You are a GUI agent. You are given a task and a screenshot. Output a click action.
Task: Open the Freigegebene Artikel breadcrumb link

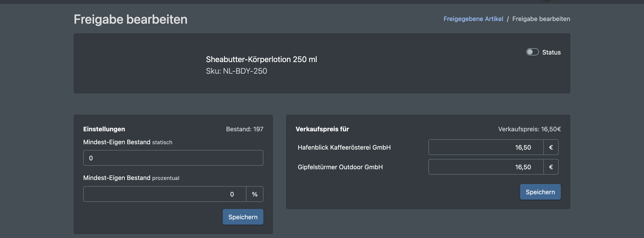473,19
